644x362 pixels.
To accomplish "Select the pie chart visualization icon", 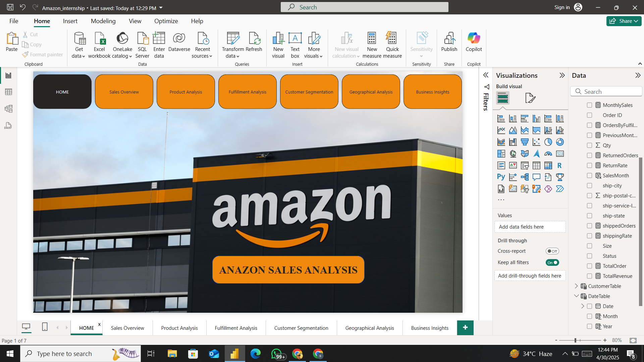I will point(548,142).
